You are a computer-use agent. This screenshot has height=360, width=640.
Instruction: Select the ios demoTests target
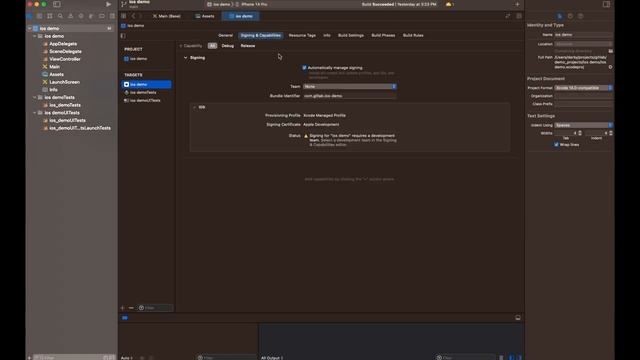143,92
